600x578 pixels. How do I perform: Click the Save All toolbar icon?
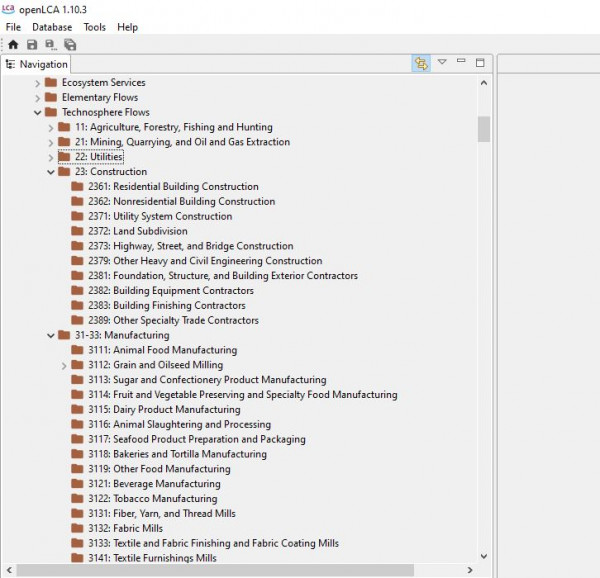pyautogui.click(x=70, y=45)
